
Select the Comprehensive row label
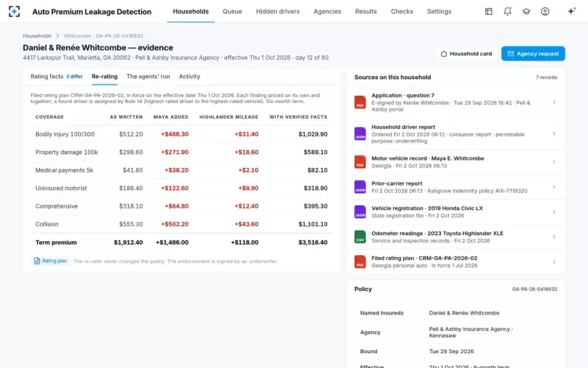56,206
